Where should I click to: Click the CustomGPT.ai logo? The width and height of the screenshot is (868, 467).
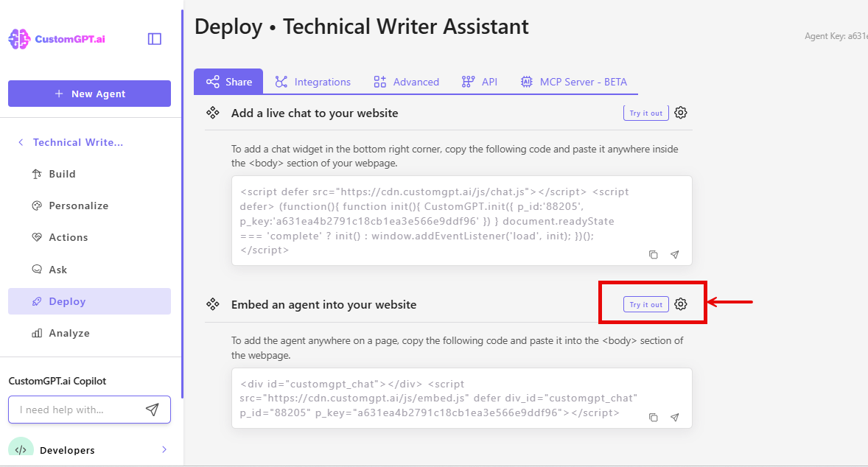pos(57,39)
